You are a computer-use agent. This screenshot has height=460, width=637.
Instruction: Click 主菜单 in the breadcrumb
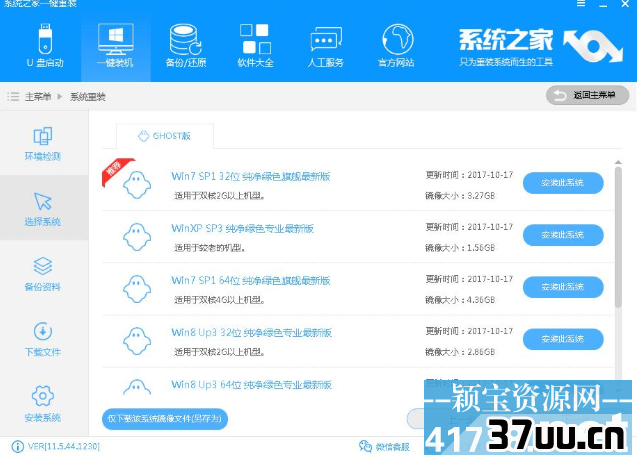coord(38,97)
